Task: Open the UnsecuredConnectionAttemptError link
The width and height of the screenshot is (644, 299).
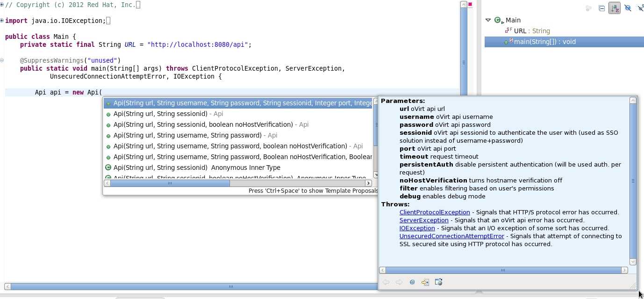Action: pos(451,236)
